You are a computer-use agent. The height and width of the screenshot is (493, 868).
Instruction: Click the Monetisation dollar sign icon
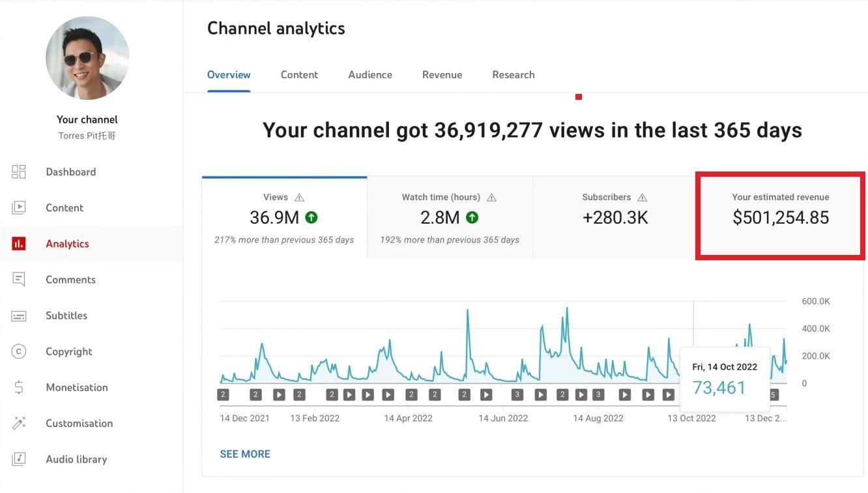point(19,387)
